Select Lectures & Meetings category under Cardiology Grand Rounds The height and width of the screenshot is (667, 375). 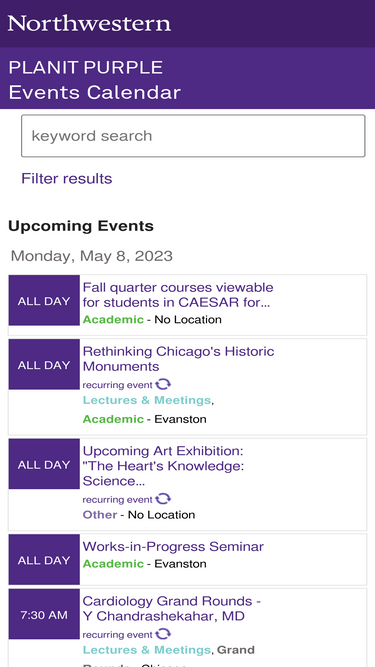click(x=147, y=650)
